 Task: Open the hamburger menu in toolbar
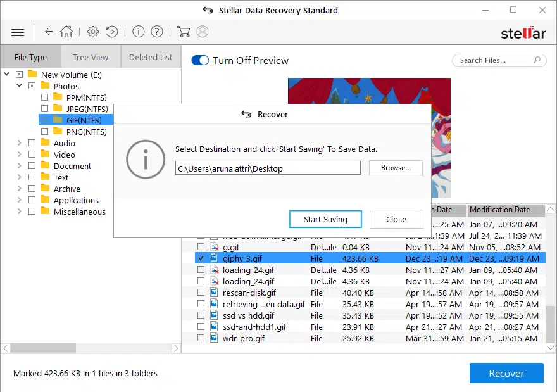[18, 32]
